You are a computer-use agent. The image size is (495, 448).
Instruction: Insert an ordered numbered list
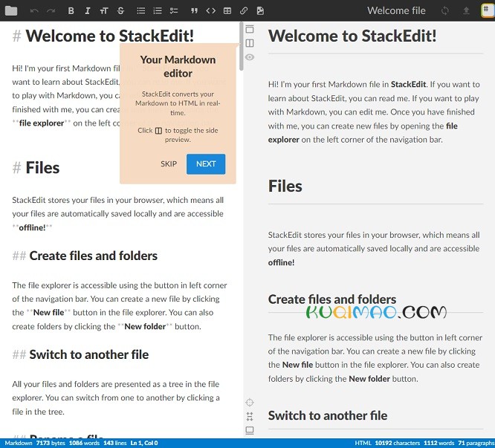pos(158,10)
